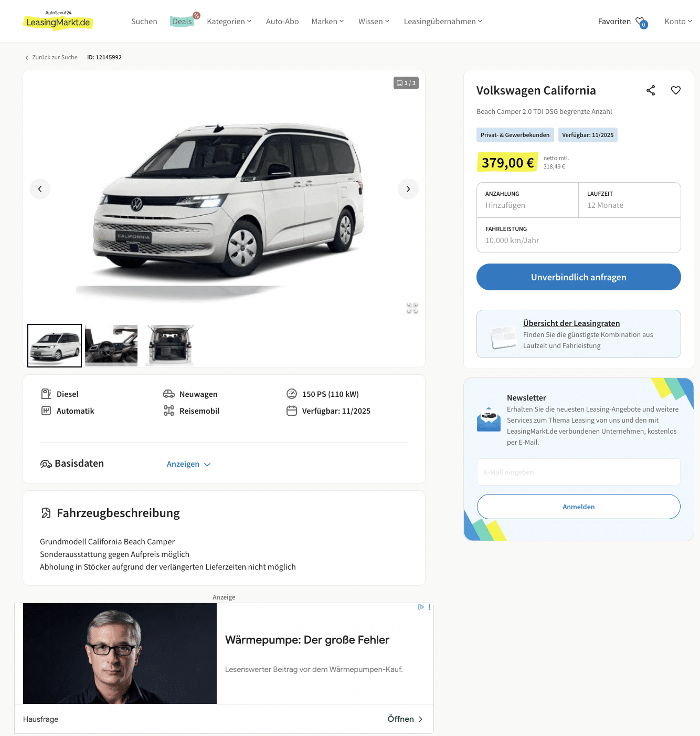Open the ad options dots on the Anzeige banner
Viewport: 700px width, 736px height.
point(429,607)
